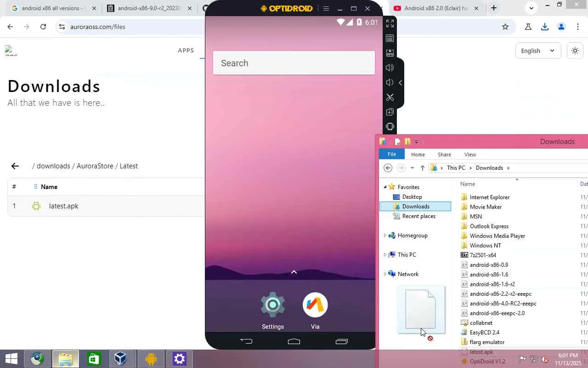Click the Name column header in Explorer
The height and width of the screenshot is (368, 588).
468,184
